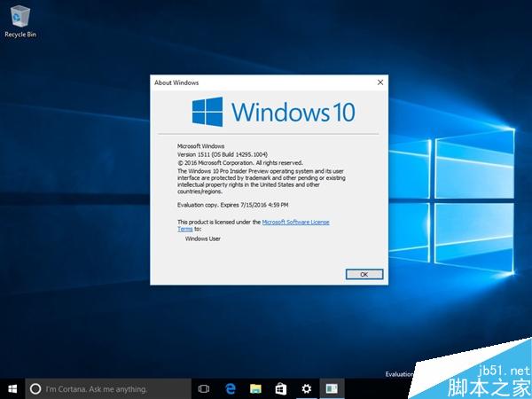Click the 'Windows User' licensee text
This screenshot has height=399, width=532.
202,239
